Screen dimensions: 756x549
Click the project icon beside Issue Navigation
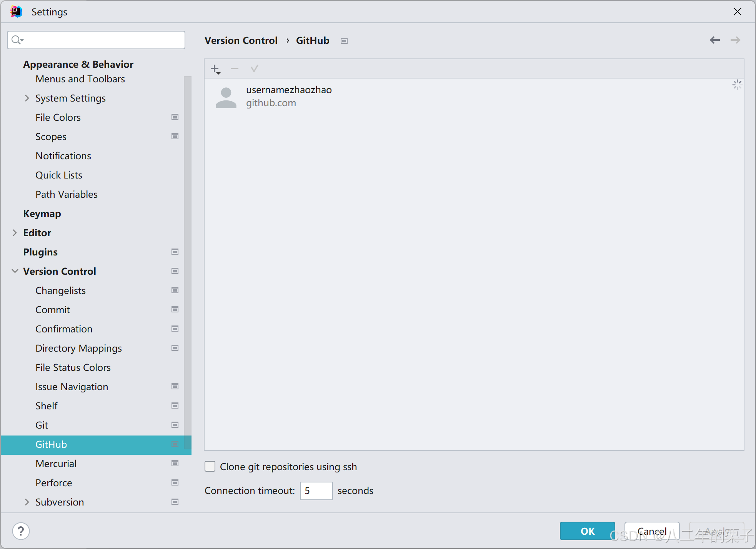click(x=175, y=386)
